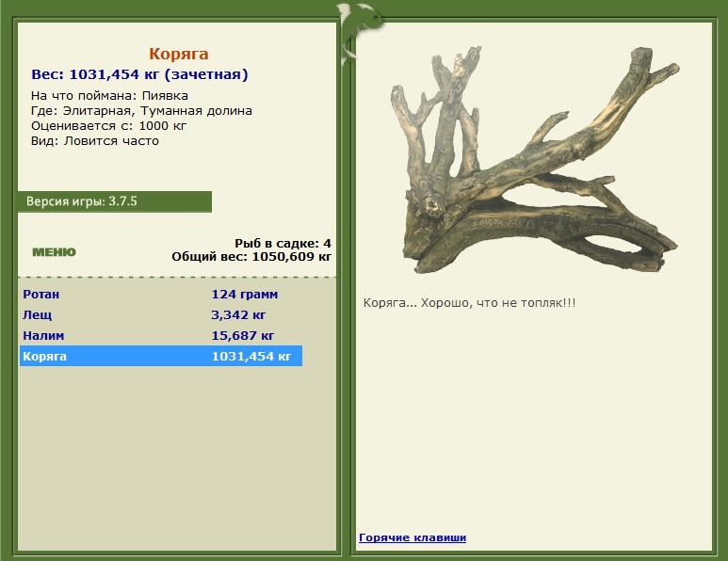Click the Общий вес: 1050,609 кг total
This screenshot has width=728, height=561.
coord(251,257)
